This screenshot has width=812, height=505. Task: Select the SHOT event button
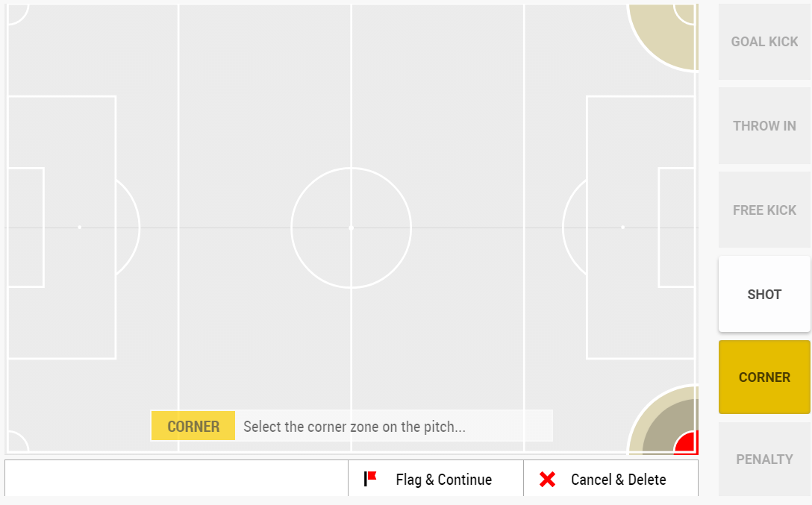[764, 294]
